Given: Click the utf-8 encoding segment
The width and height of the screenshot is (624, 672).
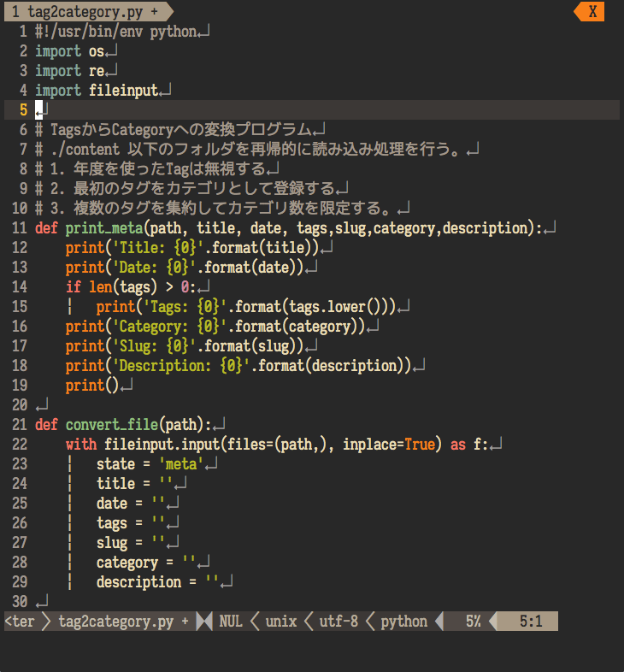Looking at the screenshot, I should pyautogui.click(x=338, y=622).
